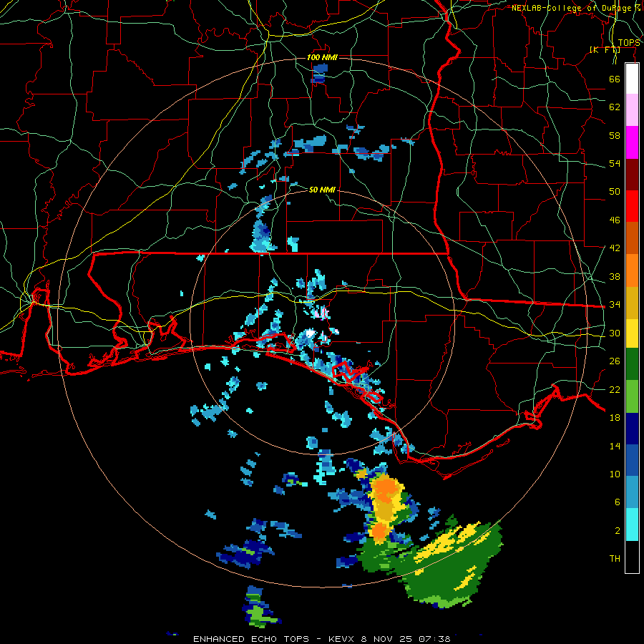Click the 100 NMI range ring label
The image size is (644, 644).
coord(322,57)
